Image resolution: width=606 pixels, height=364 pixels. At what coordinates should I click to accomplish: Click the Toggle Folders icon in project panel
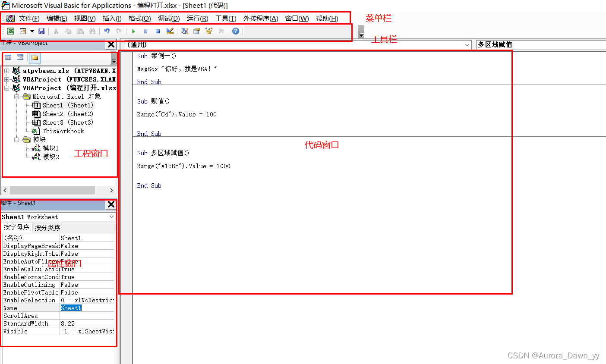pyautogui.click(x=35, y=58)
